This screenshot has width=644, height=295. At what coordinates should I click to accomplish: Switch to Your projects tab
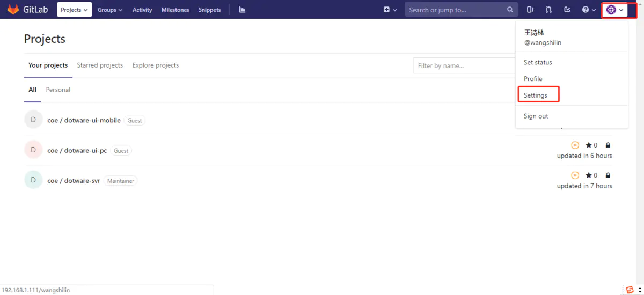coord(48,65)
